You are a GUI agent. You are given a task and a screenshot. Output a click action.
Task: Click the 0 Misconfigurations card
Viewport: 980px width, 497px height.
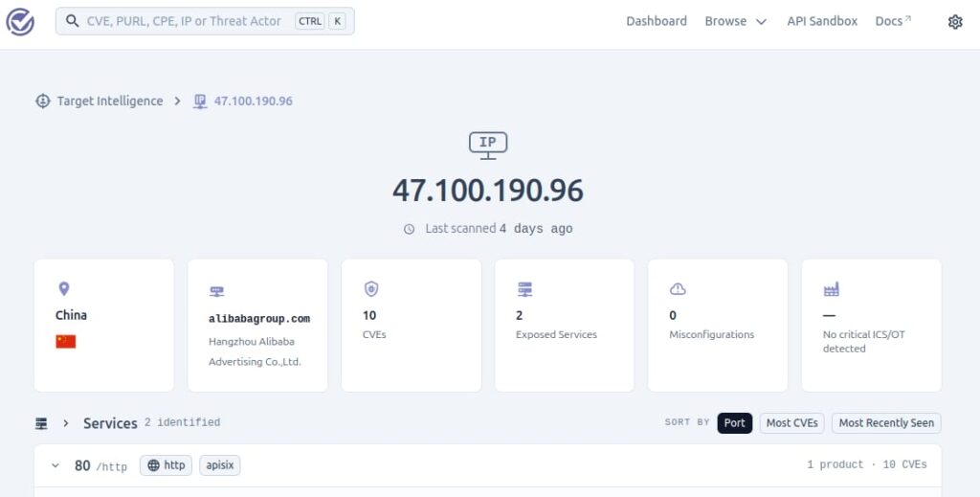pos(718,326)
